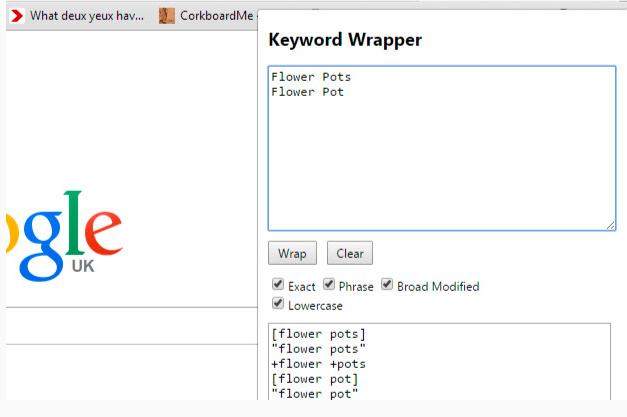Click the Keyword Wrapper heading
This screenshot has width=627, height=417.
coord(345,40)
